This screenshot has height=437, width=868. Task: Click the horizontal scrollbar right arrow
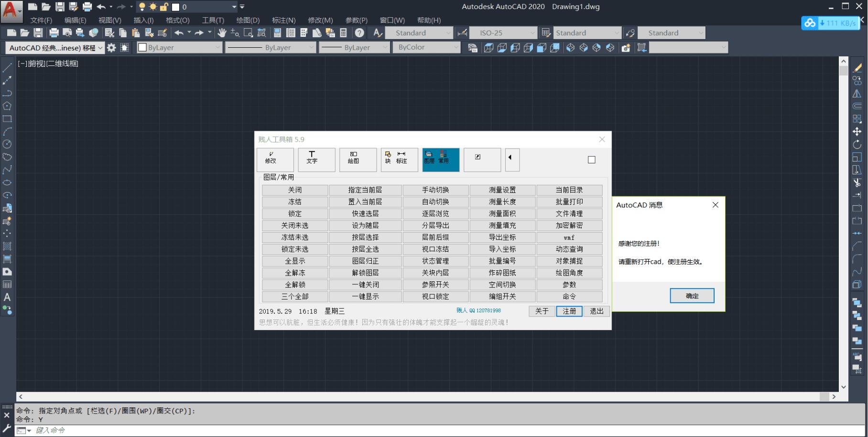pyautogui.click(x=834, y=396)
